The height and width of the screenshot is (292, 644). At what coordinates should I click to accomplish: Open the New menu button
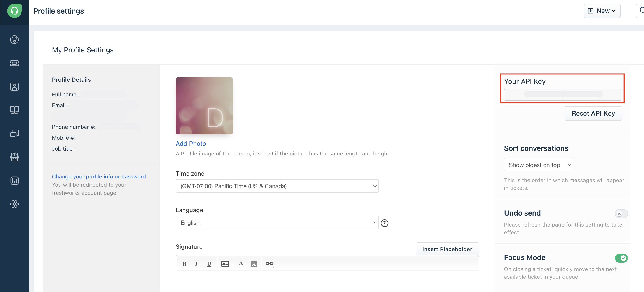click(602, 11)
